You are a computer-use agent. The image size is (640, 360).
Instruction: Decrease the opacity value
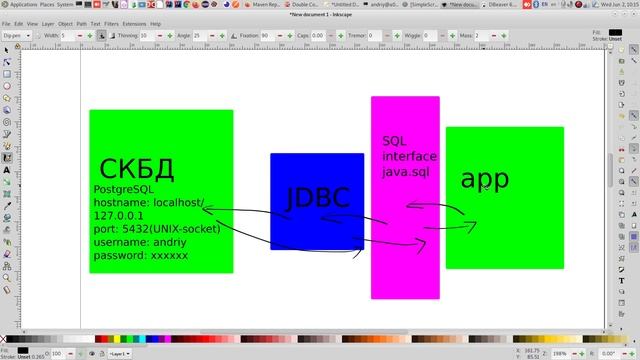(70, 353)
